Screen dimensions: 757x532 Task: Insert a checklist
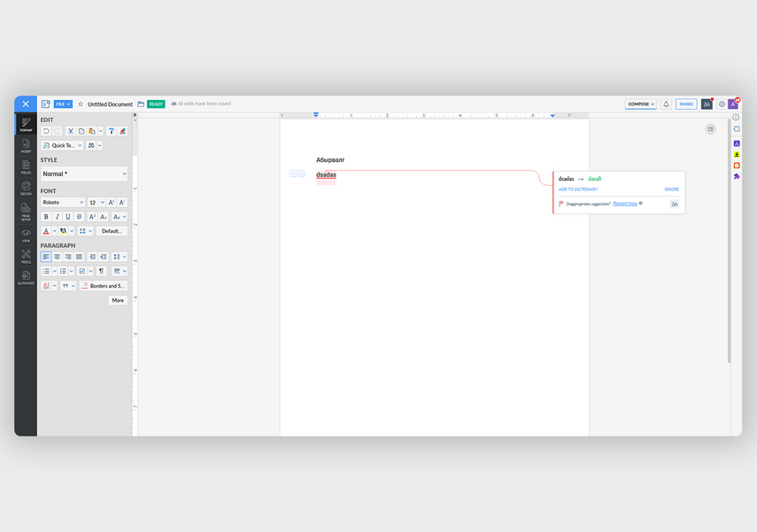pyautogui.click(x=82, y=271)
